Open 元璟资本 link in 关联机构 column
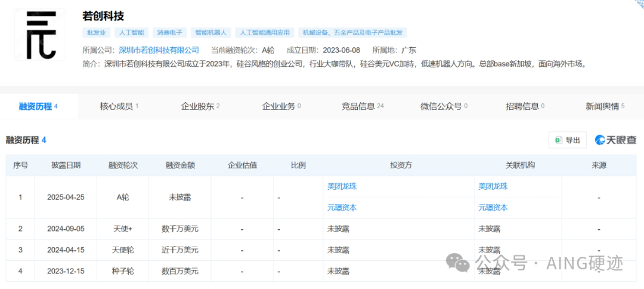644x289 pixels. click(x=493, y=208)
